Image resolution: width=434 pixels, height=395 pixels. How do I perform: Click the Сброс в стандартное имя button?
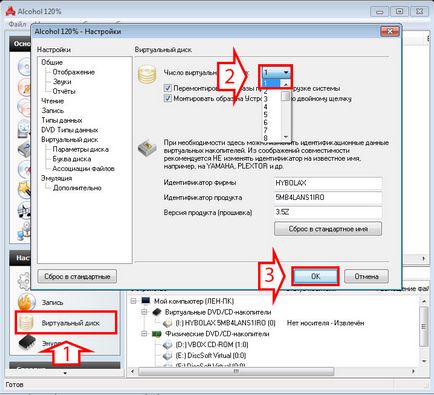tap(328, 229)
